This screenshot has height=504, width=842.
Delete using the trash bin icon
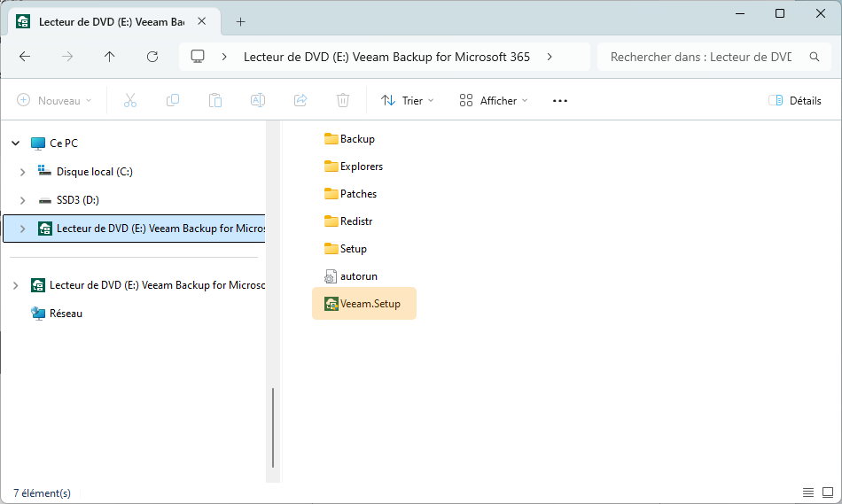343,100
